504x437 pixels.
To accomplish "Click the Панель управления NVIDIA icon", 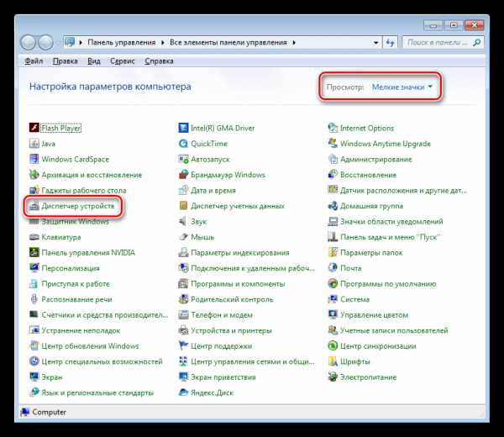I will point(34,252).
